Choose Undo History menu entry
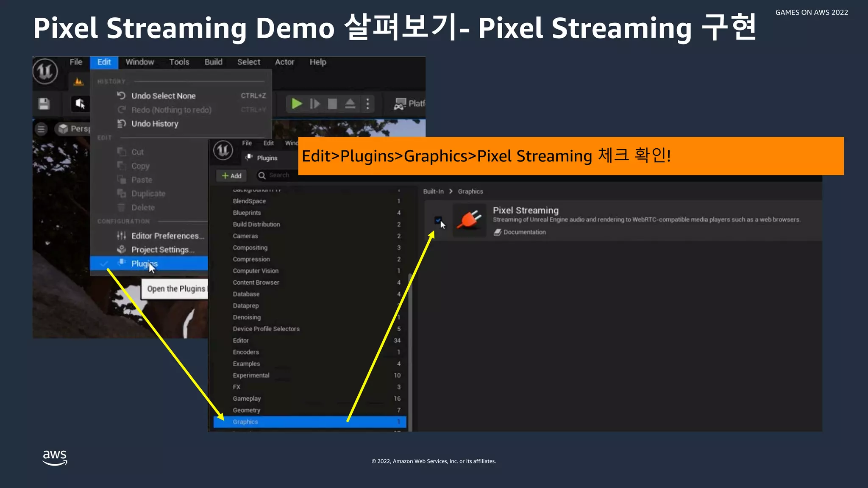868x488 pixels. pos(181,124)
